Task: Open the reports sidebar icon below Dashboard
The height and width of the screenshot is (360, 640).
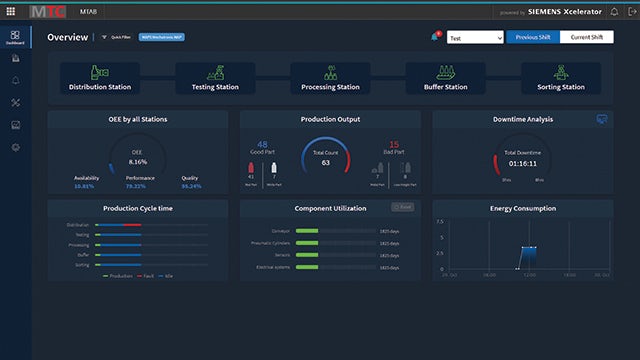Action: (16, 58)
